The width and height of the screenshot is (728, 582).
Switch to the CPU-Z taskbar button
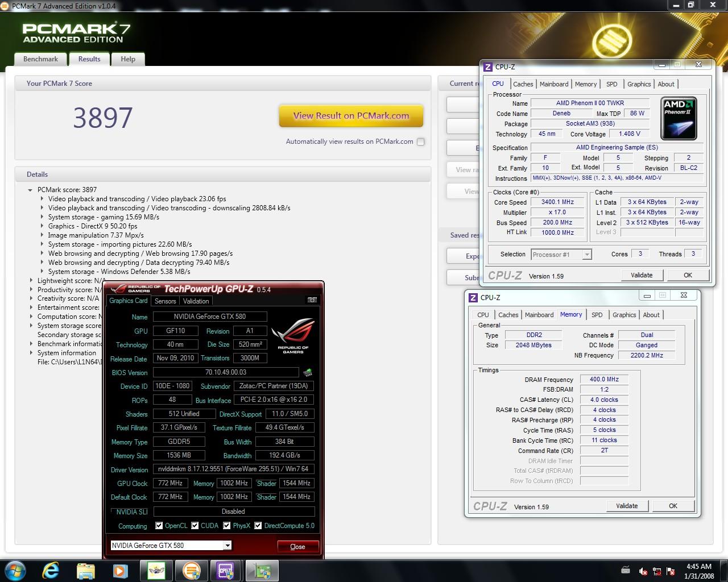pyautogui.click(x=226, y=570)
